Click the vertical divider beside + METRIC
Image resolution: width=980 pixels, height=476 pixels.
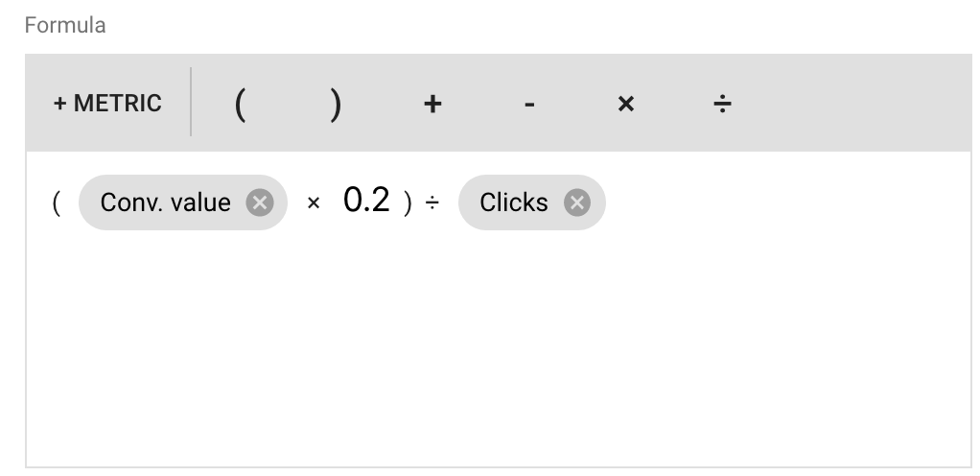click(x=191, y=102)
